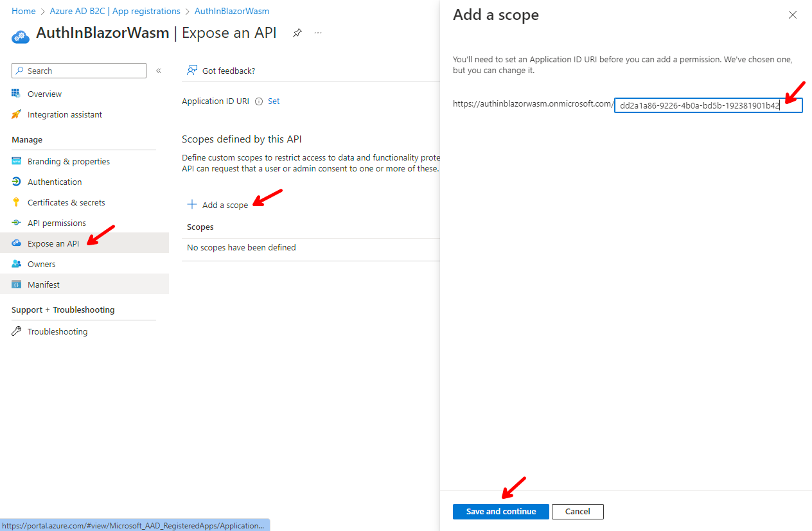The height and width of the screenshot is (531, 812).
Task: Click the 'Add a scope' panel title
Action: 496,15
